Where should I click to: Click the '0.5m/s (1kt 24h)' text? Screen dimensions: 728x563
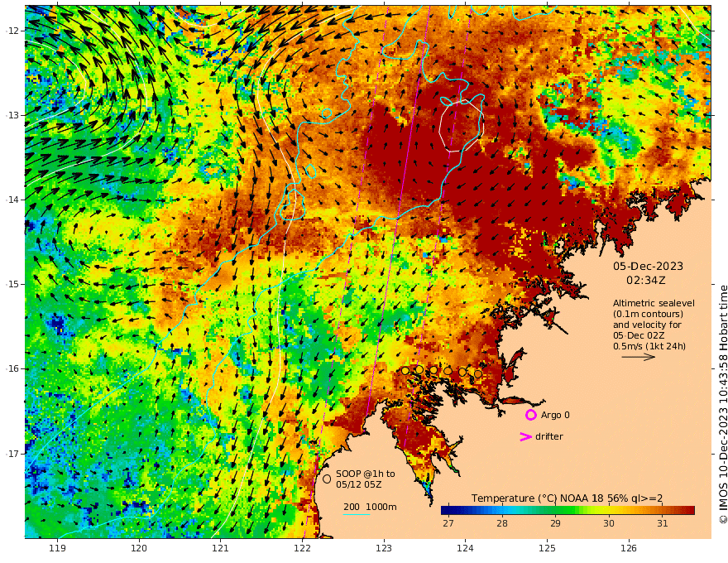(649, 346)
